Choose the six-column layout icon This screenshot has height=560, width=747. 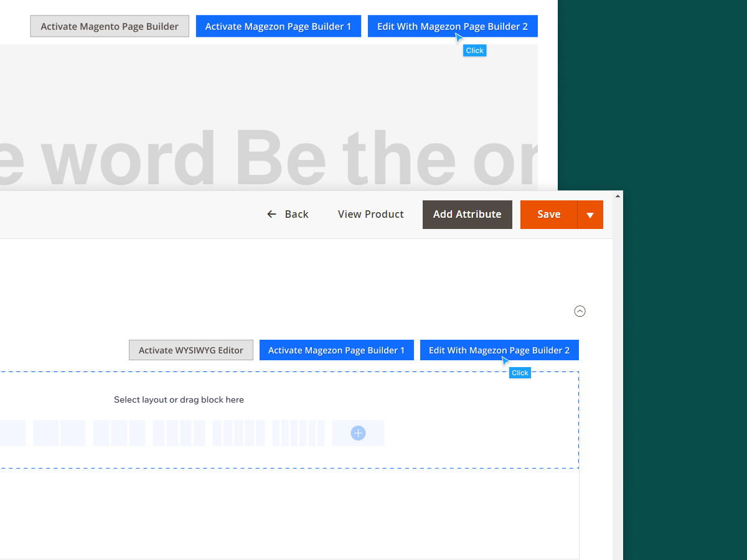(298, 433)
